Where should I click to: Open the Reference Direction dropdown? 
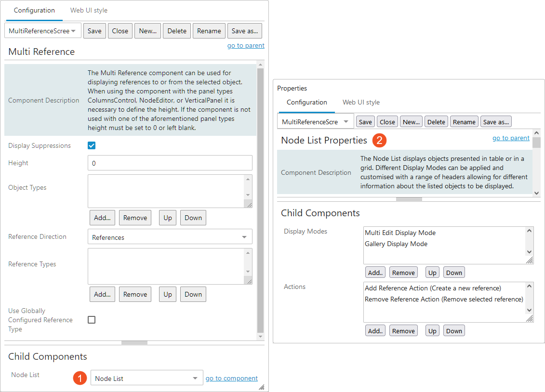(x=170, y=237)
